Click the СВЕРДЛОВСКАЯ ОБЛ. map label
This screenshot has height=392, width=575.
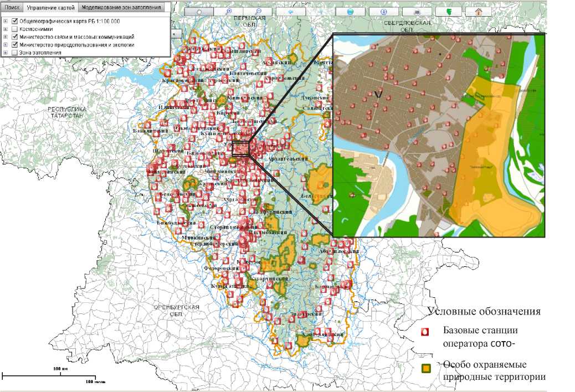click(x=407, y=25)
